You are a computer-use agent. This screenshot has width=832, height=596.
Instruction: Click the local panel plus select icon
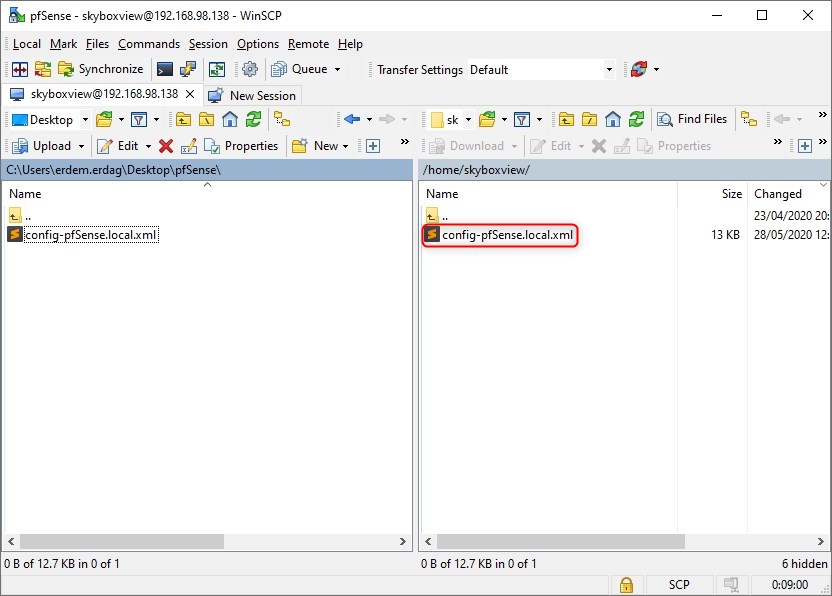(373, 146)
